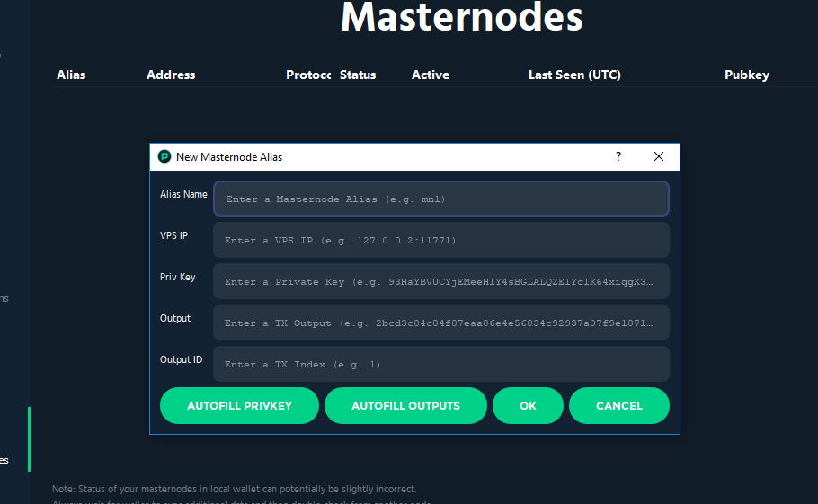Click the green P icon in the dialog title
The height and width of the screenshot is (504, 818).
pos(164,156)
